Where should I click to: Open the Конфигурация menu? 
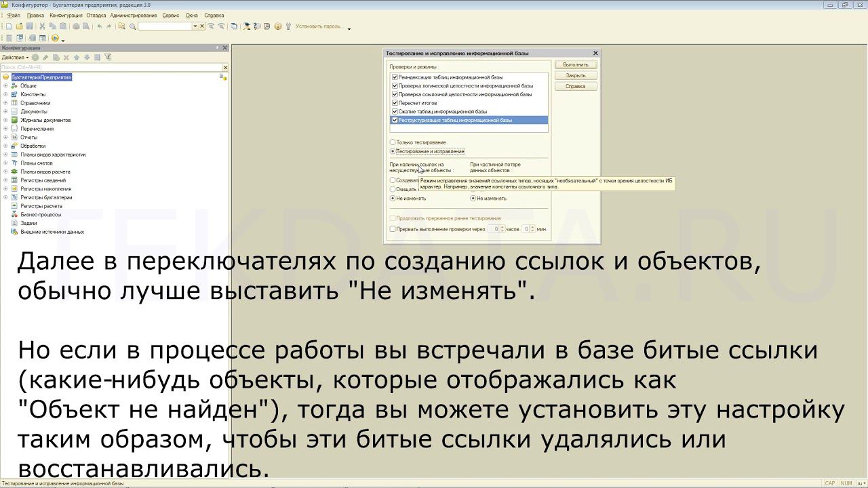pos(66,15)
